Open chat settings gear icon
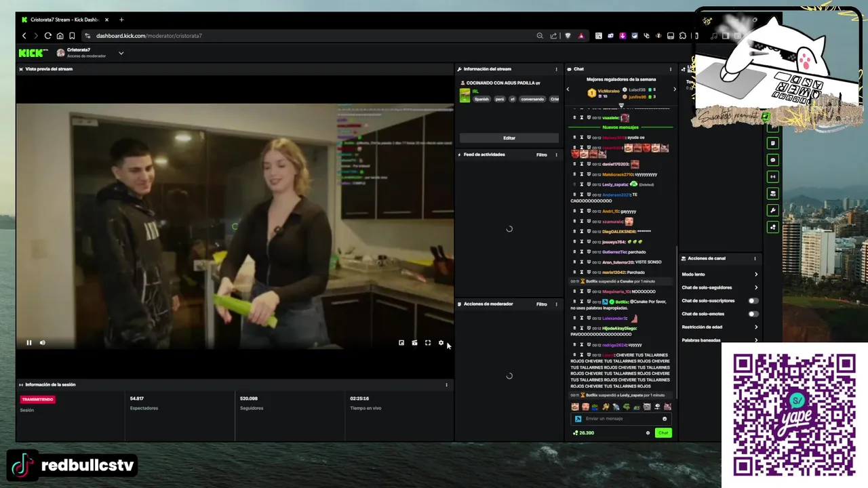The width and height of the screenshot is (868, 488). click(x=648, y=433)
